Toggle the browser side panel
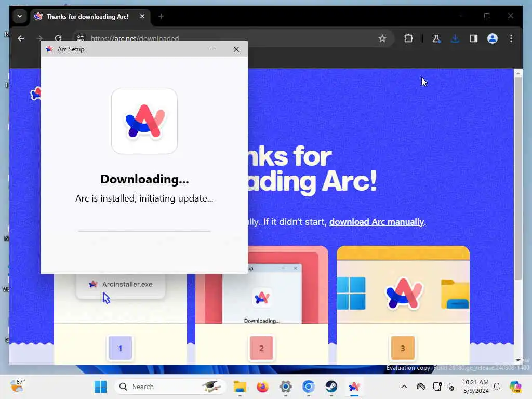 [x=474, y=38]
